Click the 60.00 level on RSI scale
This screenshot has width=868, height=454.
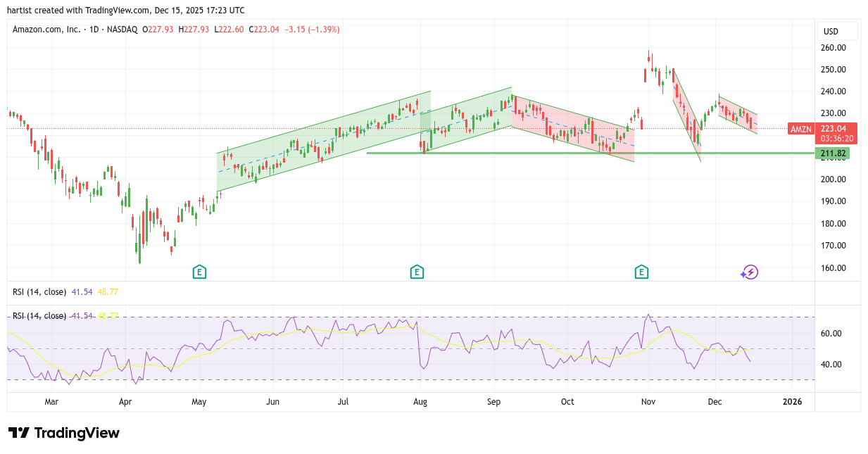pyautogui.click(x=831, y=334)
